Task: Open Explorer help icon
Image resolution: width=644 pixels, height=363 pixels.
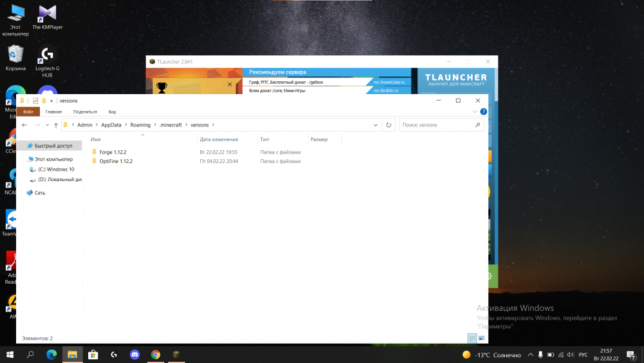Action: click(484, 112)
